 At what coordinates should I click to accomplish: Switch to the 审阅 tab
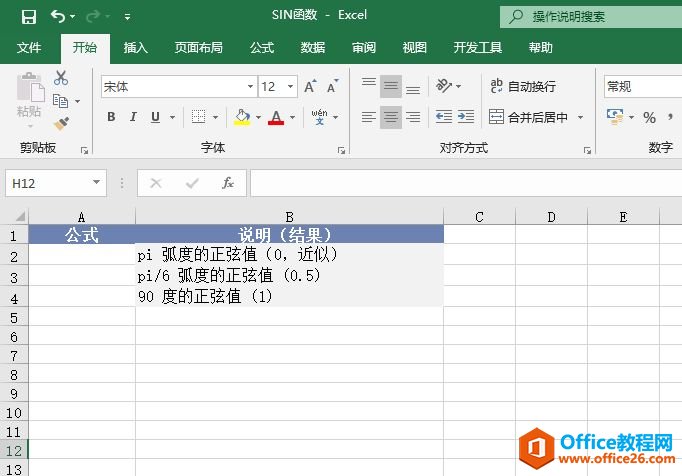pos(364,47)
